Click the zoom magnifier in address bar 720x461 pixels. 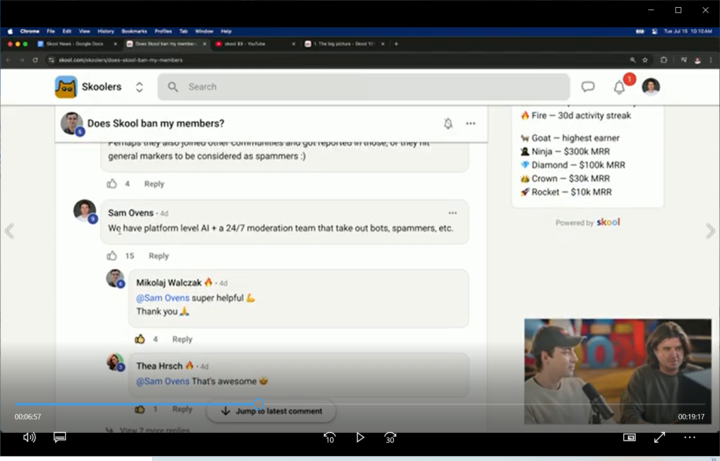[x=633, y=60]
